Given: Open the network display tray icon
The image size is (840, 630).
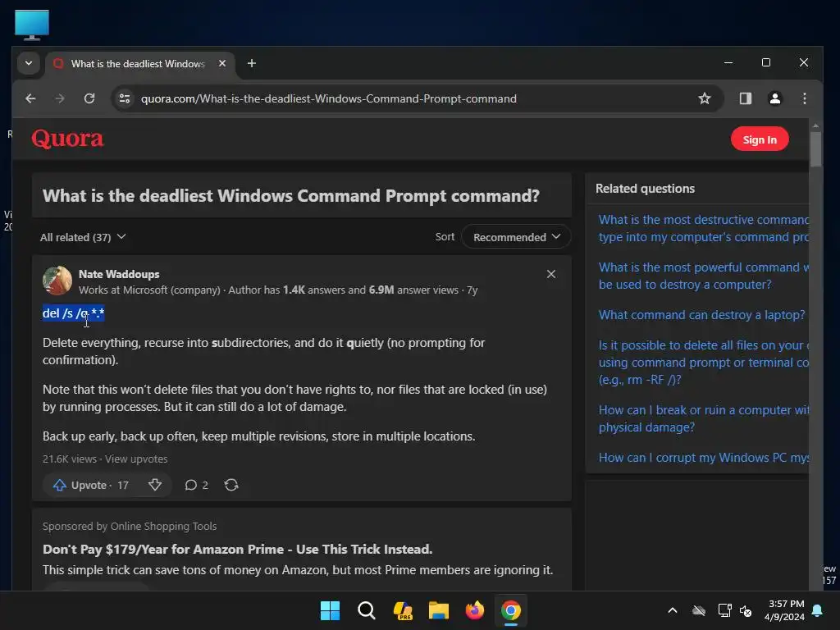Looking at the screenshot, I should tap(724, 610).
